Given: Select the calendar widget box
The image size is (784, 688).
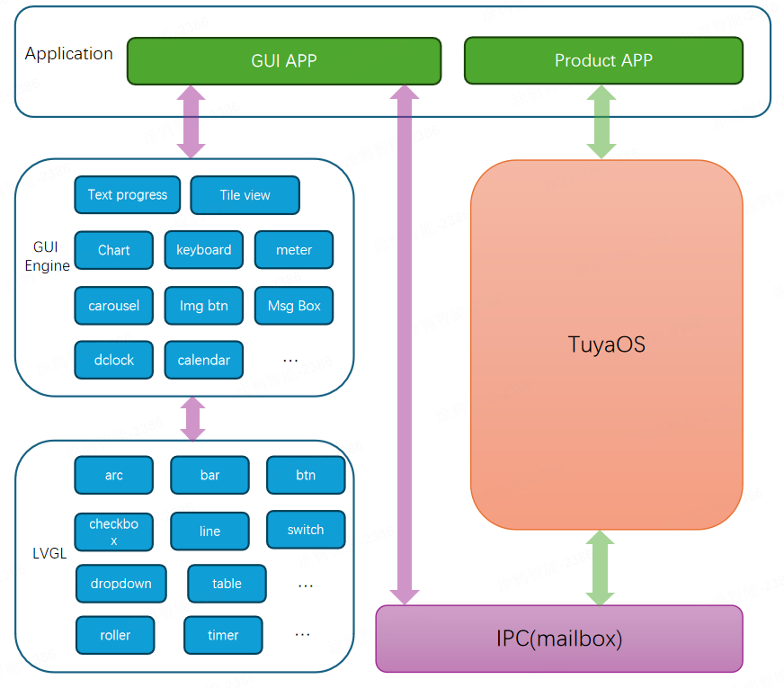Looking at the screenshot, I should point(204,360).
